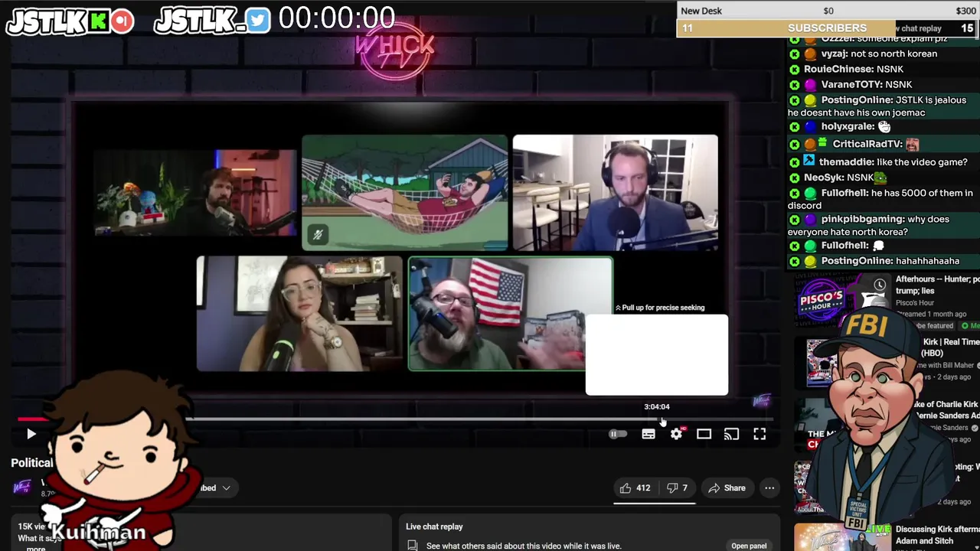Open the channel avatar under the title
The width and height of the screenshot is (980, 551).
click(21, 487)
